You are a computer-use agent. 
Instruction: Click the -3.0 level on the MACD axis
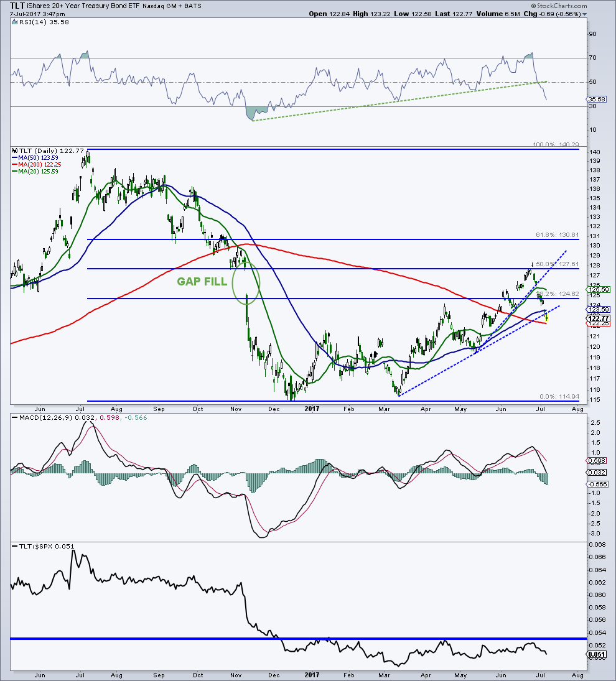pyautogui.click(x=595, y=534)
